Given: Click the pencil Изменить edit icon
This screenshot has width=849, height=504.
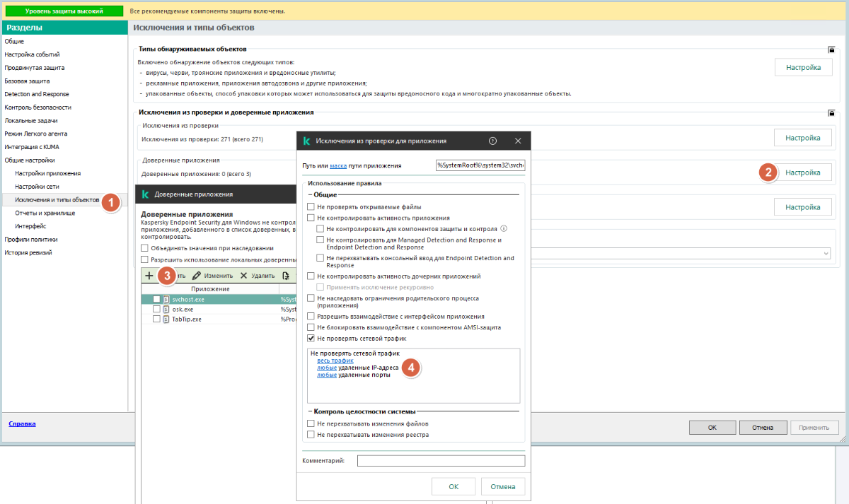Looking at the screenshot, I should pos(197,276).
